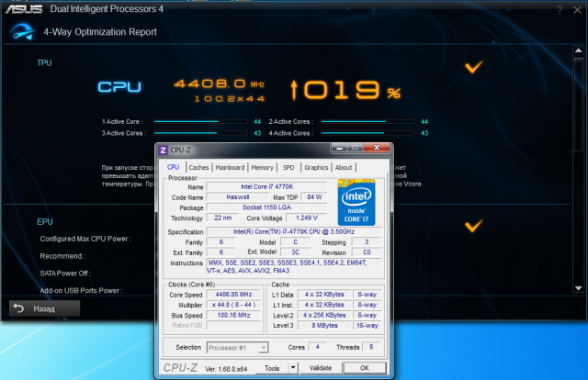Screen dimensions: 588x380
Task: Click the Ext. Model value '3C'
Action: pos(296,252)
